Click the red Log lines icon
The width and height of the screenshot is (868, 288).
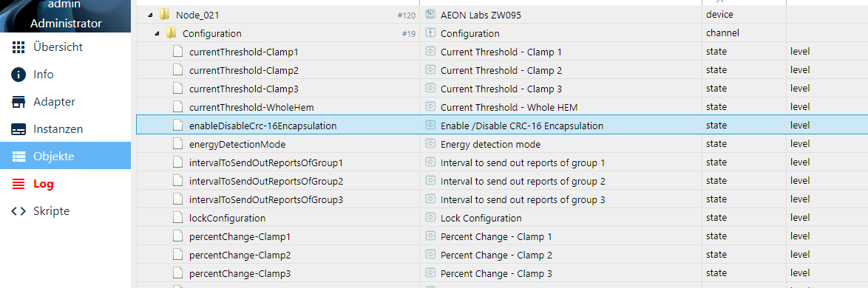coord(18,184)
